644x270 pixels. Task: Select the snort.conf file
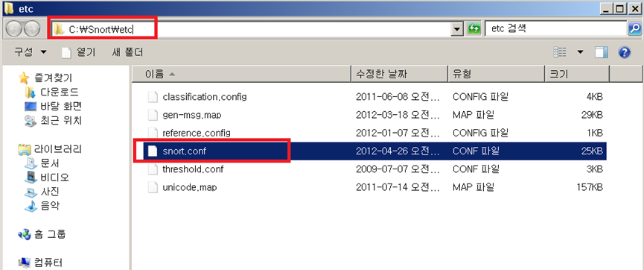click(185, 151)
